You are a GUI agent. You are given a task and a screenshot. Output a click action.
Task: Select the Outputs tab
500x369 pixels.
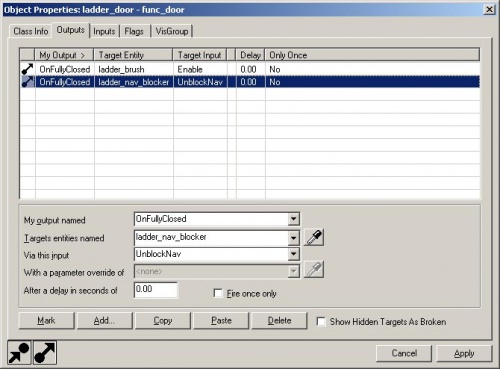coord(70,30)
